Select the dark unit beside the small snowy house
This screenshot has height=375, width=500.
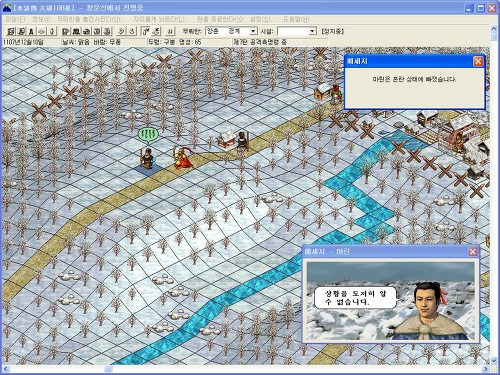click(x=243, y=141)
